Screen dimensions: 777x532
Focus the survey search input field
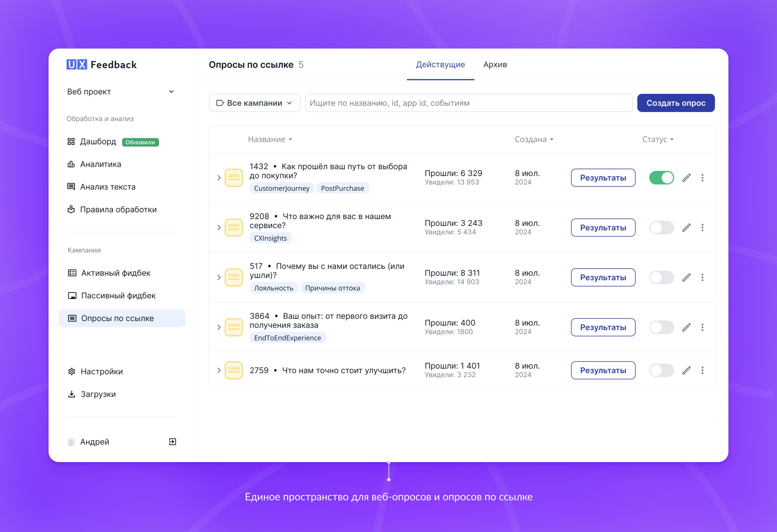pos(468,103)
